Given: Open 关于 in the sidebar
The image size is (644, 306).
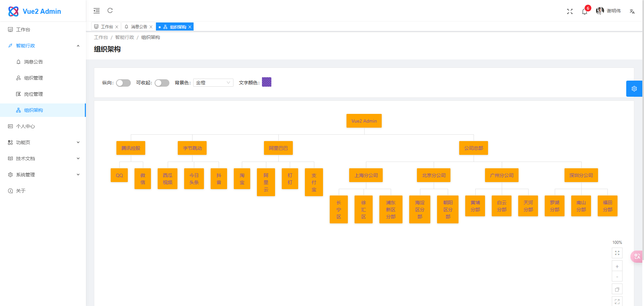Looking at the screenshot, I should tap(43, 191).
